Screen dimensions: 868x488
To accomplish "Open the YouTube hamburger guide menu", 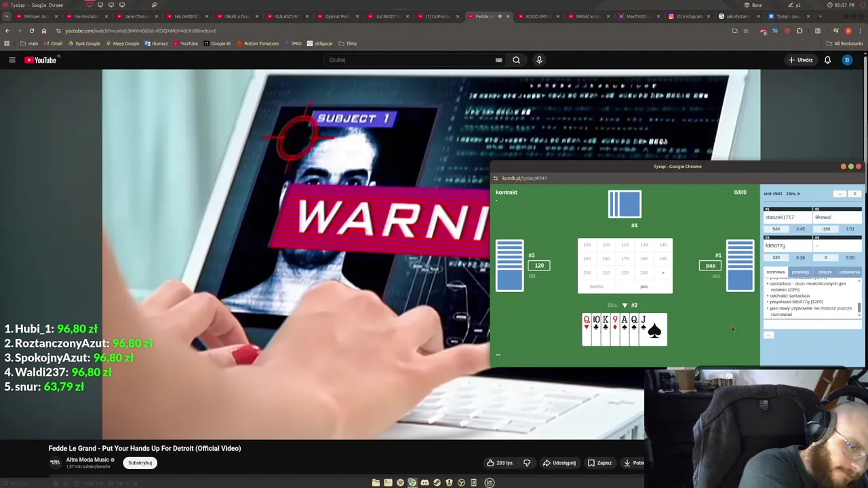I will tap(12, 60).
